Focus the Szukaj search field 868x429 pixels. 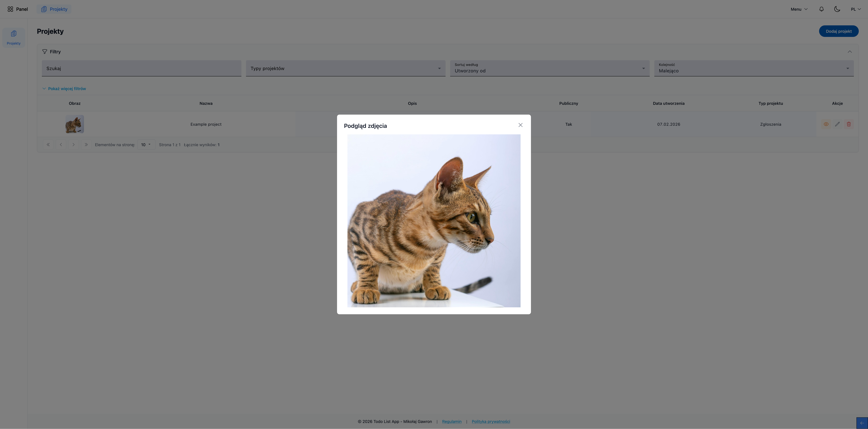click(x=141, y=68)
